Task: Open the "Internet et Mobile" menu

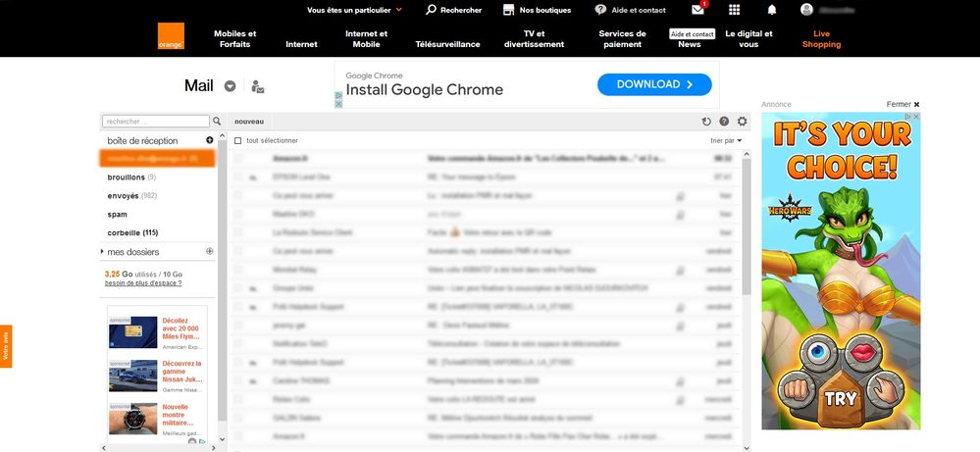Action: point(366,38)
